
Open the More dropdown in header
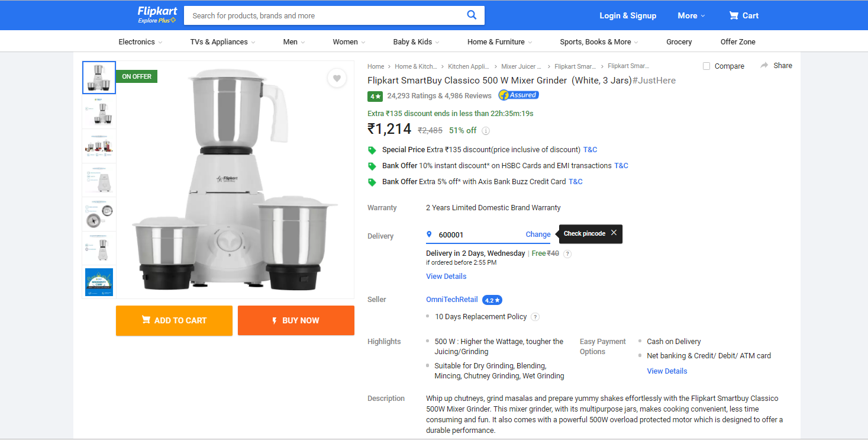pos(691,15)
